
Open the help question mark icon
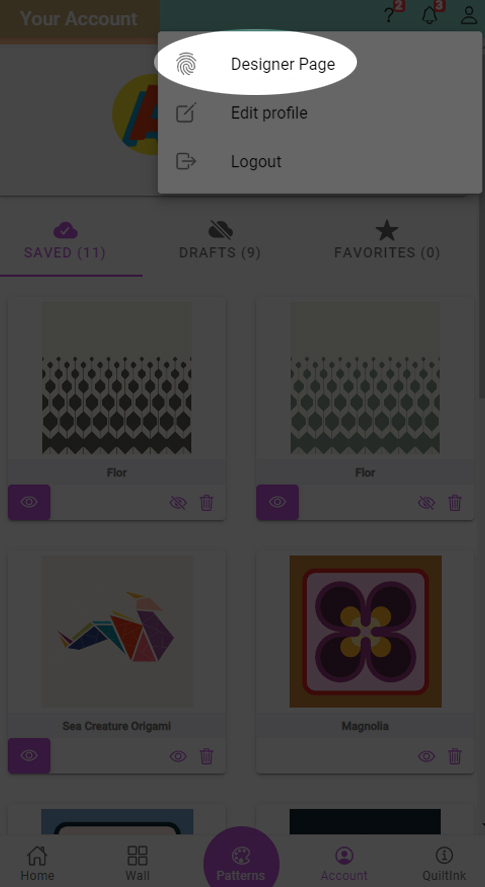coord(389,15)
